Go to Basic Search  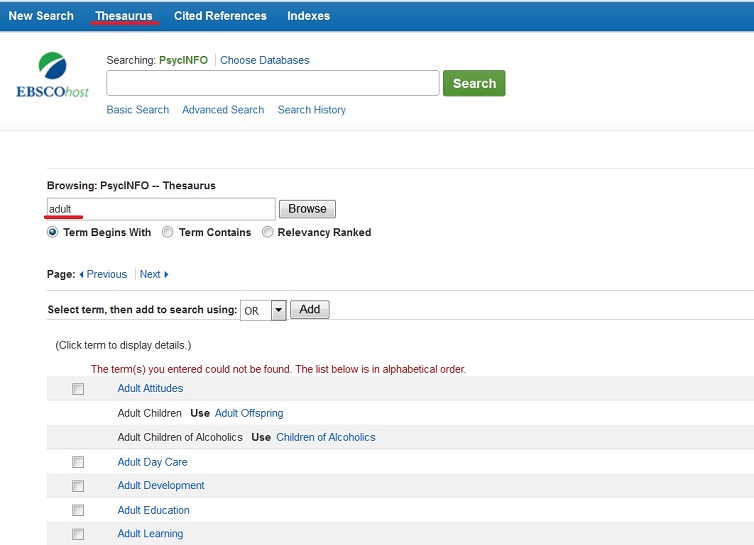coord(138,110)
